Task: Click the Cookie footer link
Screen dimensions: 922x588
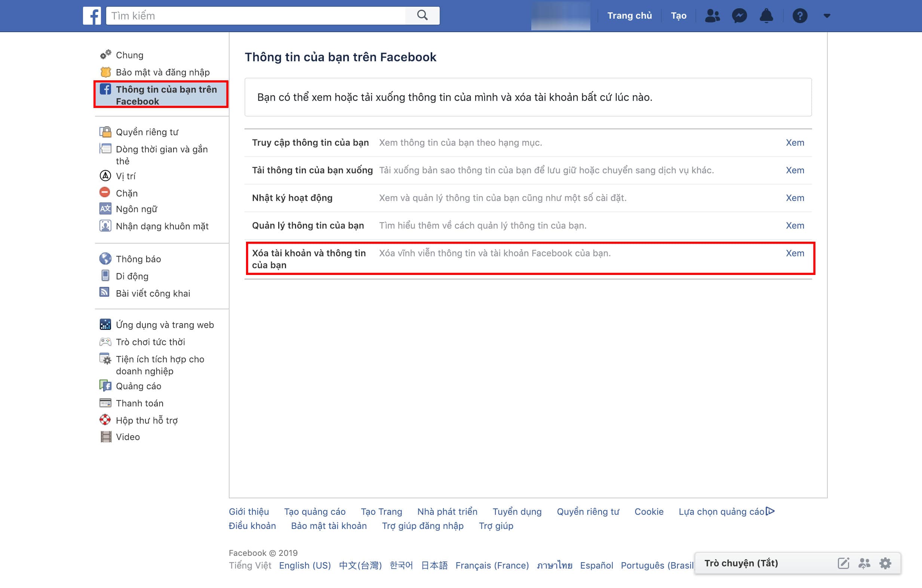Action: [x=649, y=511]
